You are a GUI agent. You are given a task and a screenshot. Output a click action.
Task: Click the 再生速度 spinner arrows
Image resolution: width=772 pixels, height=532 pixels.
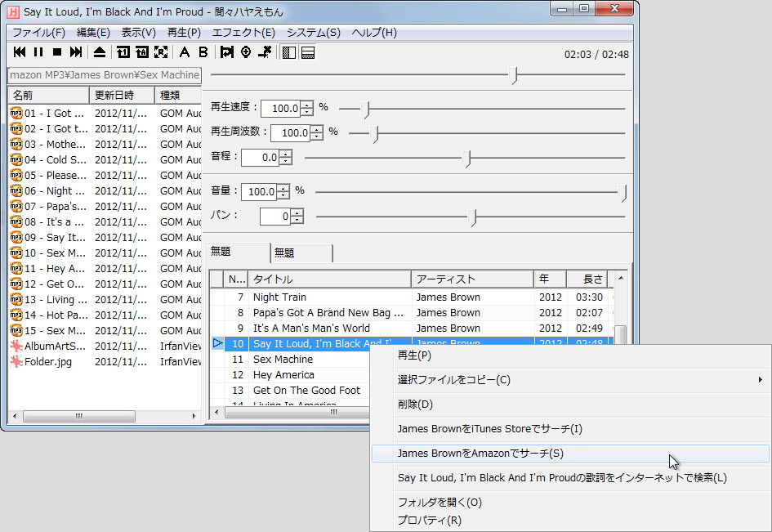tap(306, 109)
